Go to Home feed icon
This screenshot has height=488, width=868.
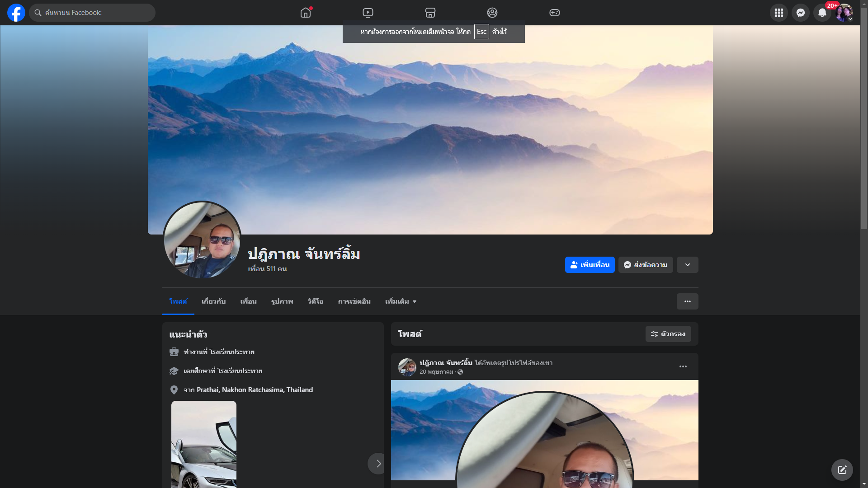pyautogui.click(x=306, y=13)
